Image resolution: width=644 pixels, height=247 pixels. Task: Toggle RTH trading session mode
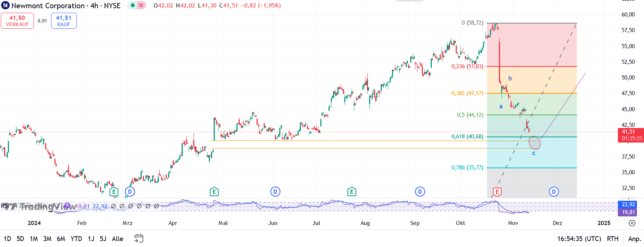pos(613,239)
